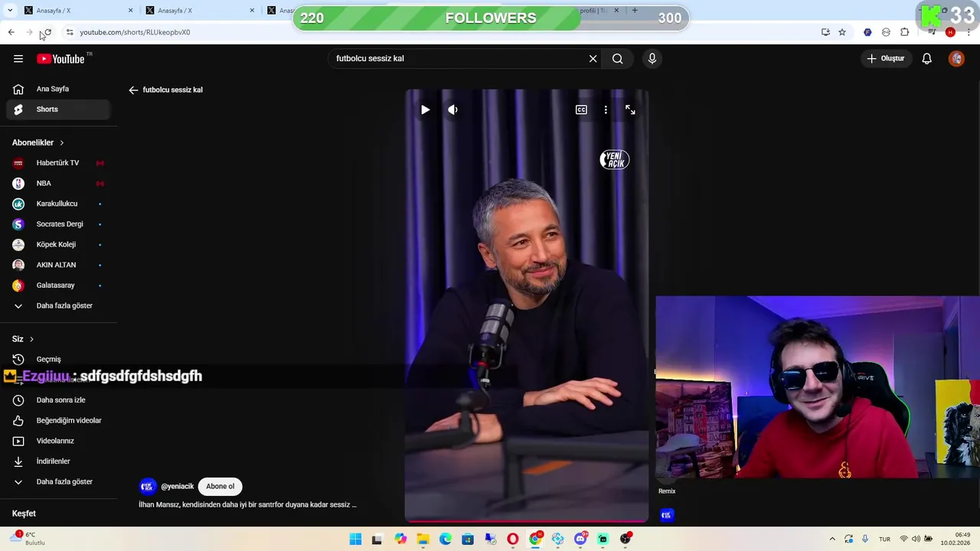Viewport: 980px width, 551px height.
Task: Open the NBA channel subscription
Action: pyautogui.click(x=59, y=184)
